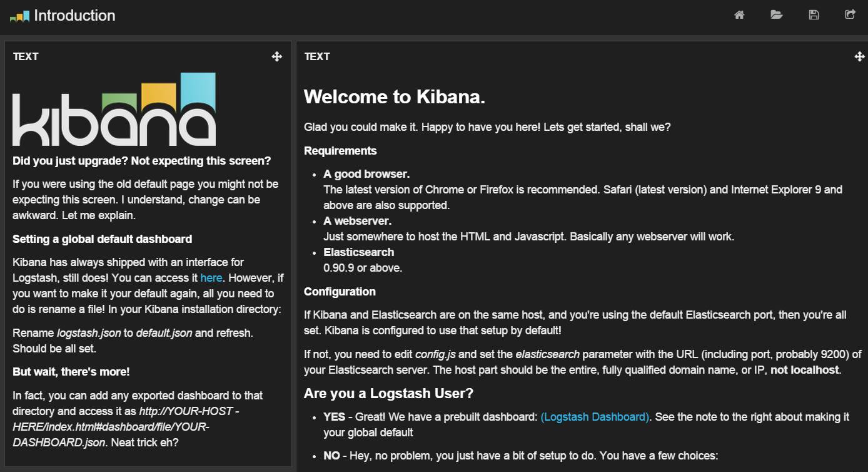Click the move handle on left TEXT panel
868x472 pixels.
click(277, 56)
